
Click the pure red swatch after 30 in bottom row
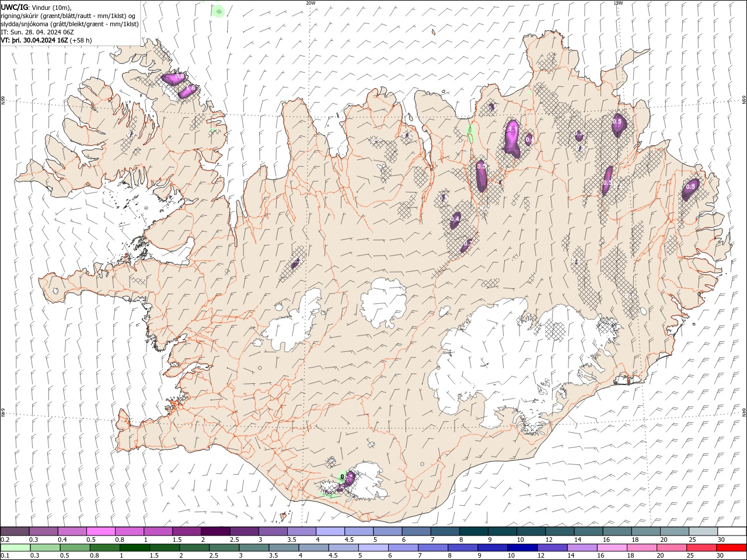(x=731, y=548)
